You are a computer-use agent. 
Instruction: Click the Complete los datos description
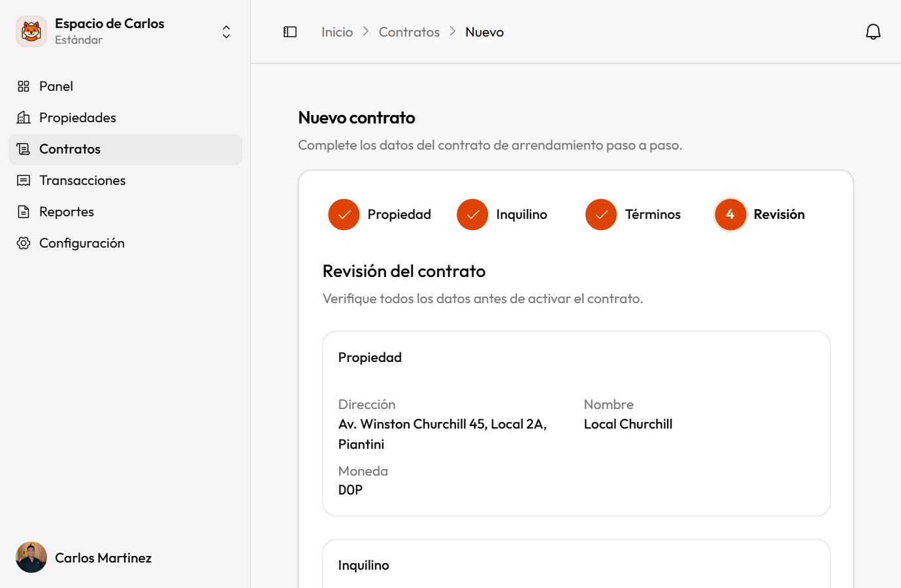pyautogui.click(x=490, y=145)
